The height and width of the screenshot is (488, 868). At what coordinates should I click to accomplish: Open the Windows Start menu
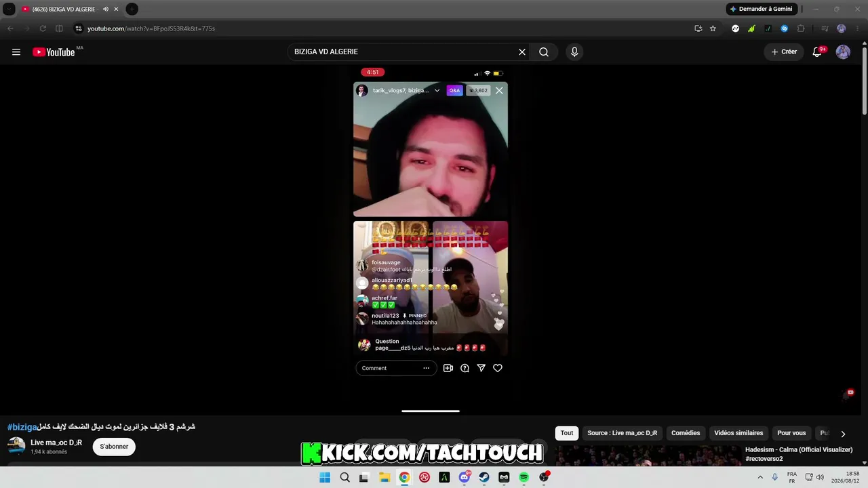point(325,477)
